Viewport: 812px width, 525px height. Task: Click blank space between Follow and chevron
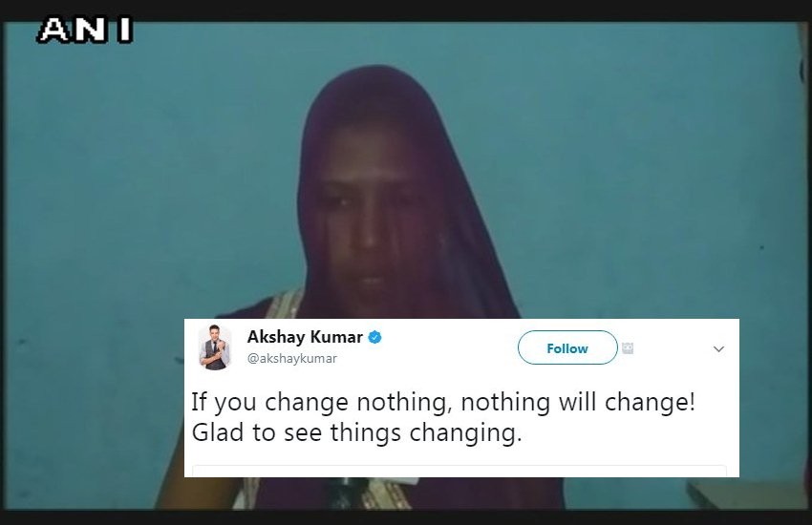tap(673, 348)
